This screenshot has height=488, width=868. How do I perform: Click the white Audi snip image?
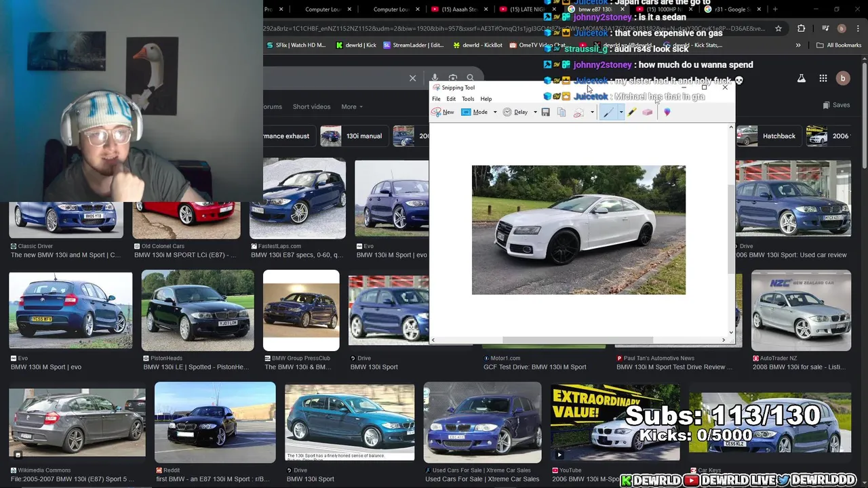(578, 230)
